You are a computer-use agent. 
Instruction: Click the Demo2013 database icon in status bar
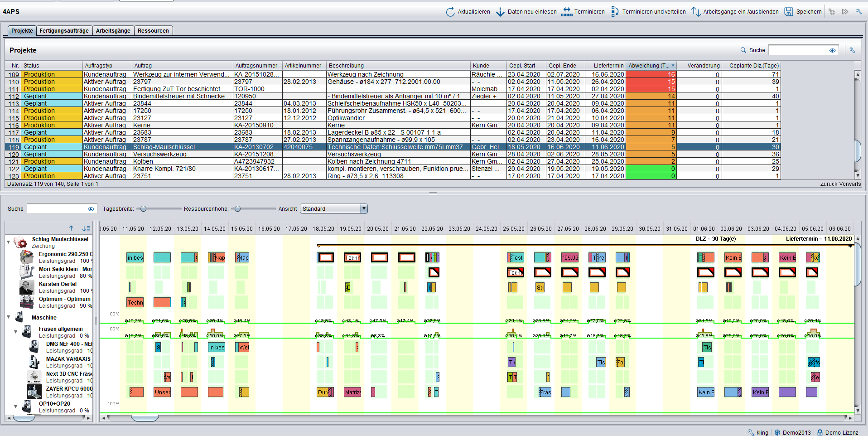pyautogui.click(x=777, y=432)
